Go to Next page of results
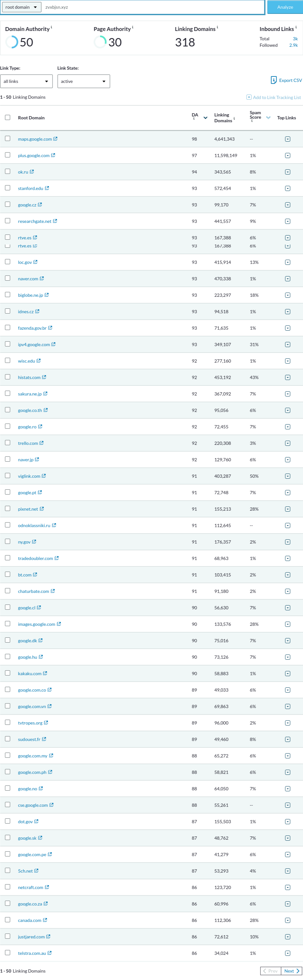Viewport: 303px width, 980px height. point(292,971)
